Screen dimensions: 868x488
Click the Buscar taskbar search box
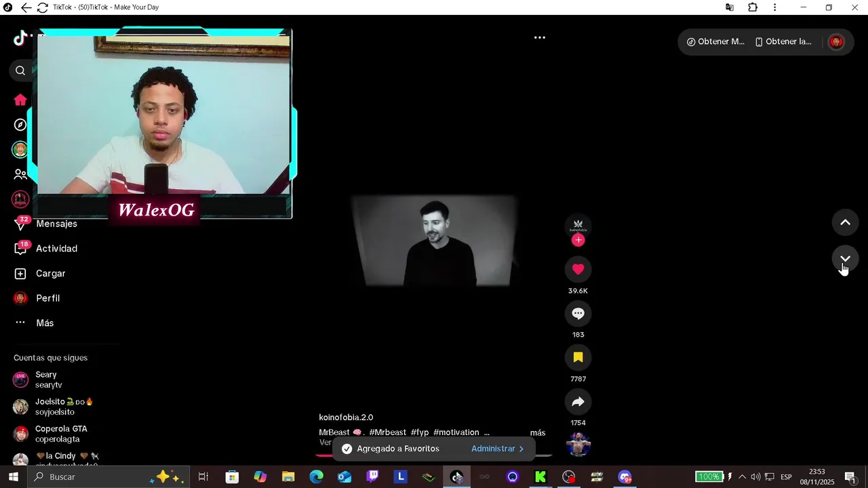(x=108, y=477)
